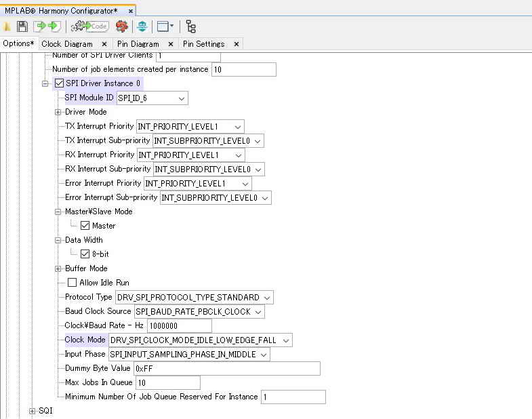Close the Pin Settings tab

[237, 44]
